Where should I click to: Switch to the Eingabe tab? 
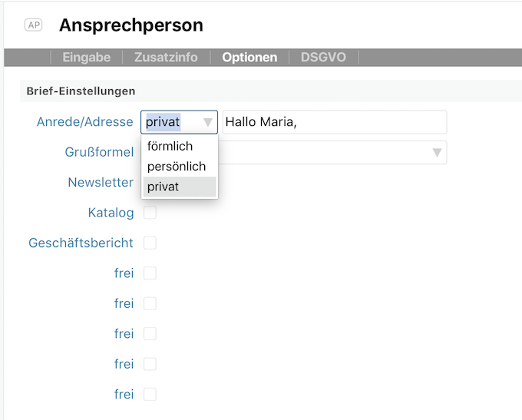87,58
